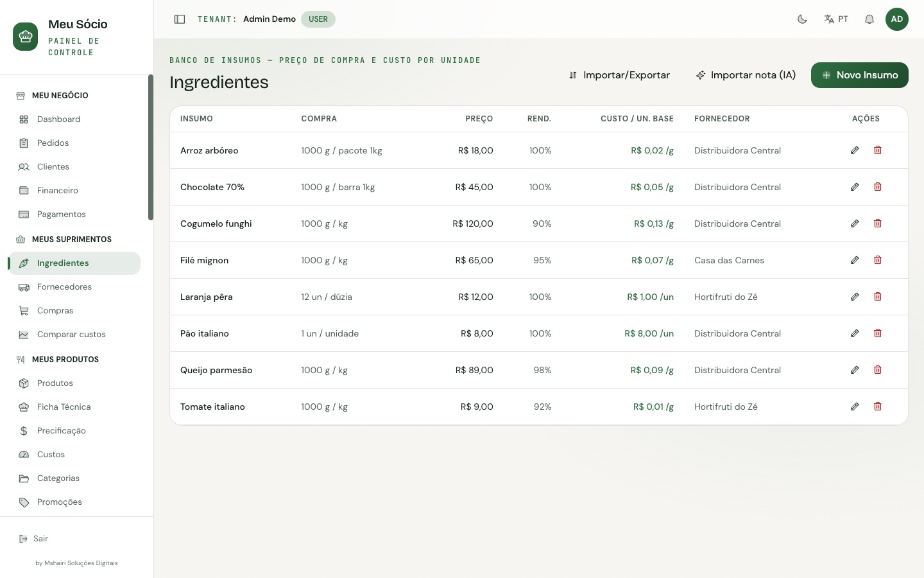Open Custos in sidebar

tap(74, 455)
